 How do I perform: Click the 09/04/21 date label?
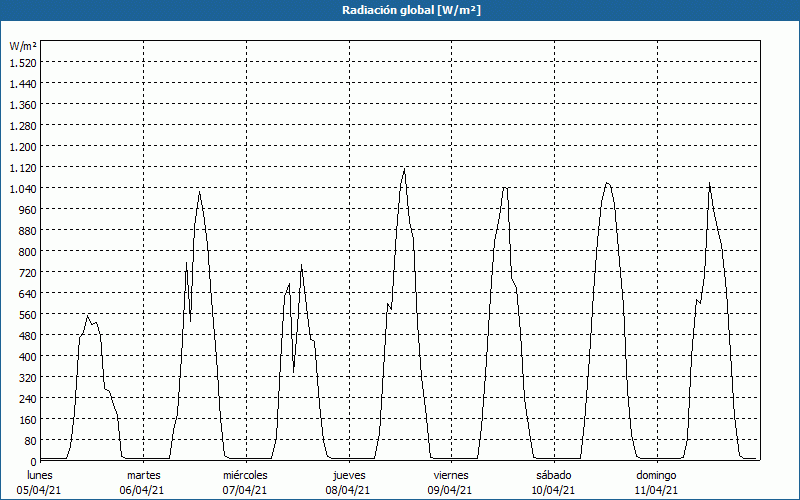[x=451, y=490]
